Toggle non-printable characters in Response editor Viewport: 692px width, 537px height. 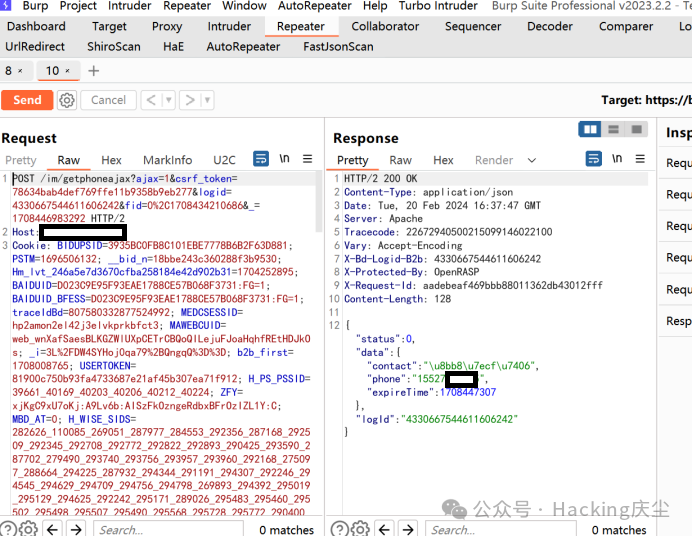click(x=617, y=158)
